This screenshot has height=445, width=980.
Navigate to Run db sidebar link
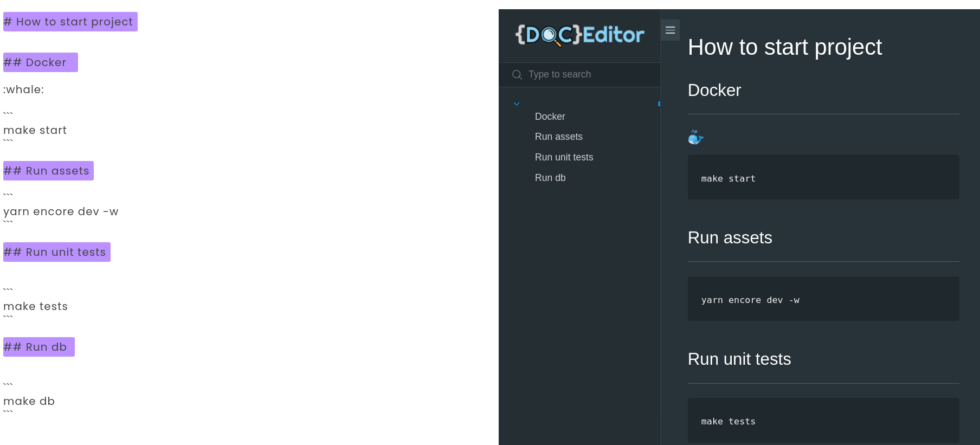click(550, 178)
